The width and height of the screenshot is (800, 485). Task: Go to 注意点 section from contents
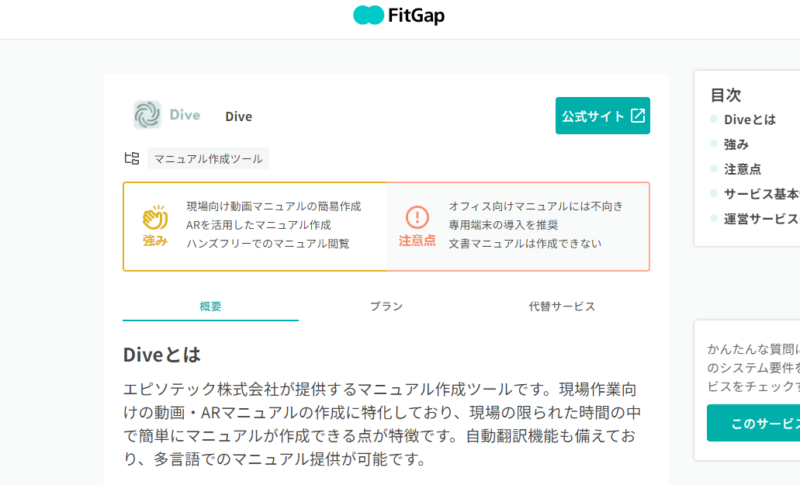[x=742, y=169]
